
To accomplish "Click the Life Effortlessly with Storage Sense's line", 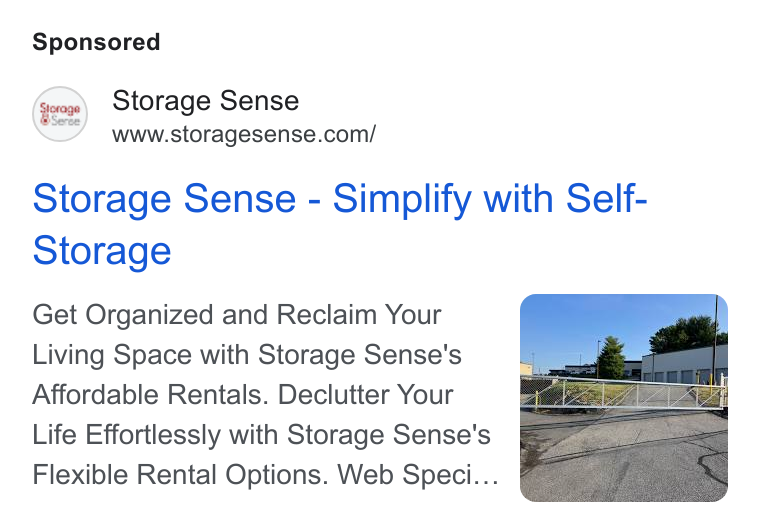I will pos(261,434).
